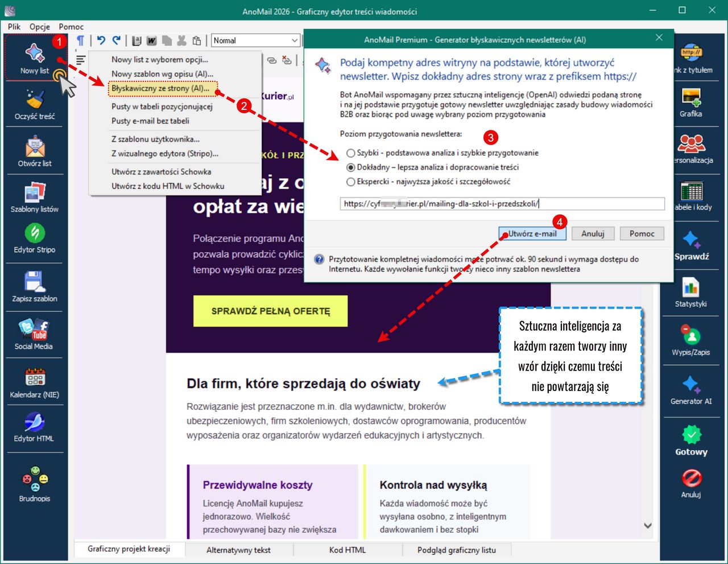Switch to the Kod HTML tab
The height and width of the screenshot is (564, 728).
348,550
